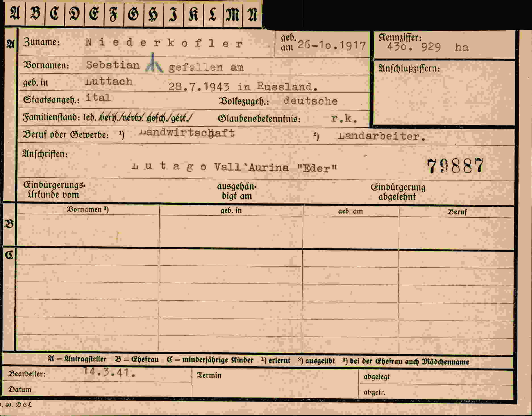Click the 'Glaubensbekenntnis:' label

pos(259,119)
